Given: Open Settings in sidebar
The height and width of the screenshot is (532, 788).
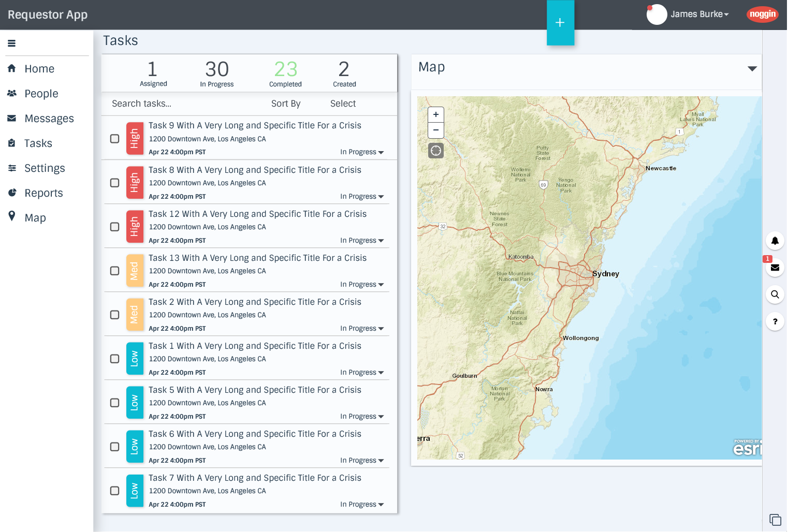Looking at the screenshot, I should pos(45,168).
